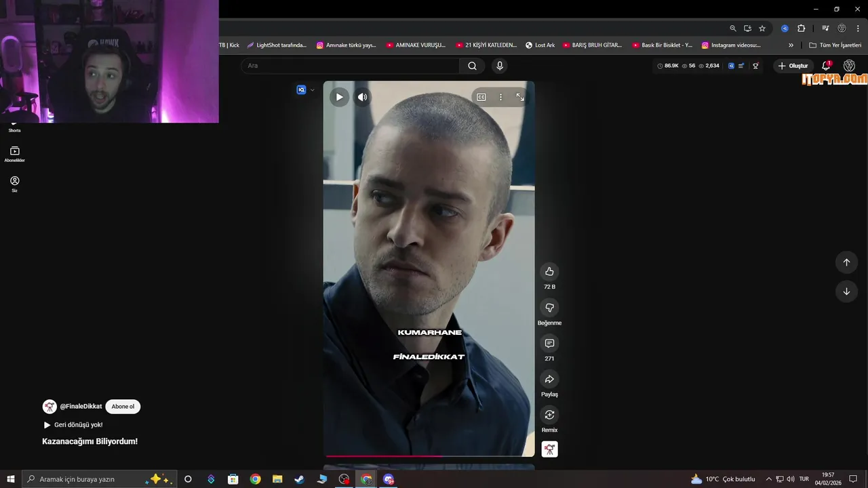Open the Chrome extensions puzzle icon
868x488 pixels.
pyautogui.click(x=801, y=28)
